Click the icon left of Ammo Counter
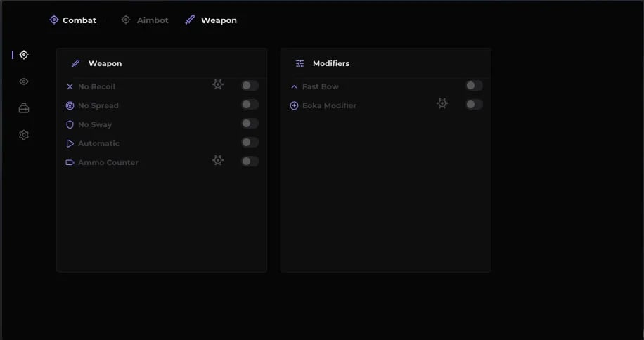Image resolution: width=644 pixels, height=340 pixels. (70, 162)
